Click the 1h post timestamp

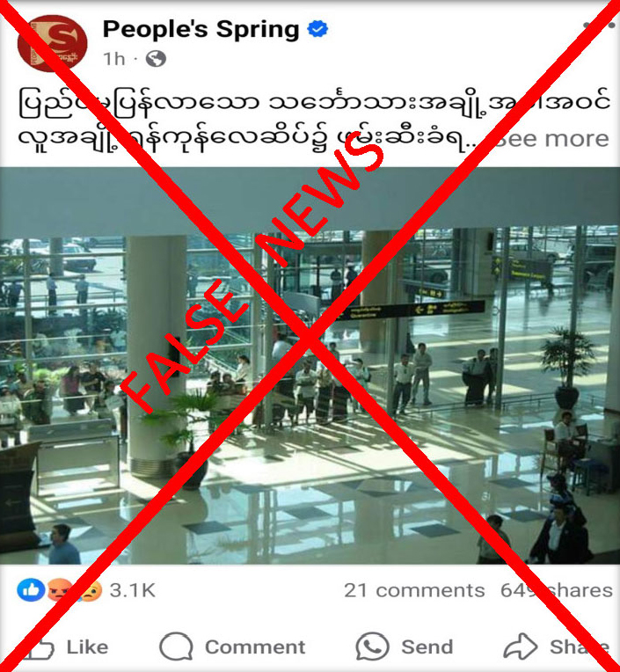coord(114,59)
